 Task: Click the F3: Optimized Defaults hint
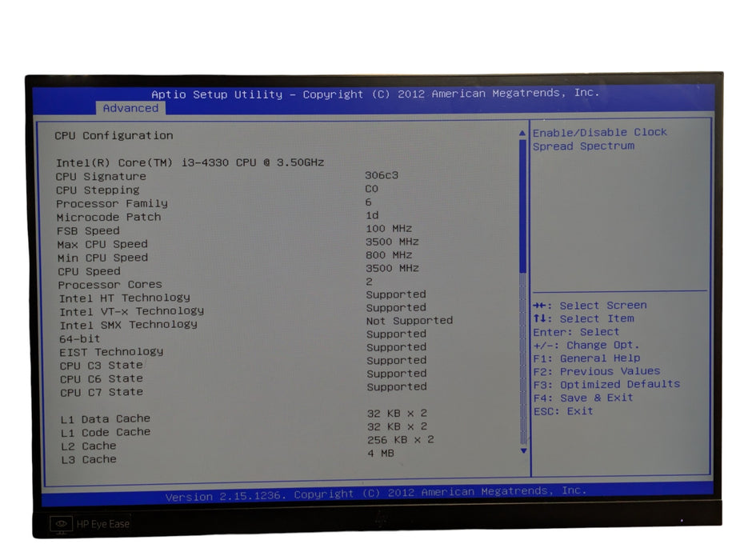coord(607,385)
